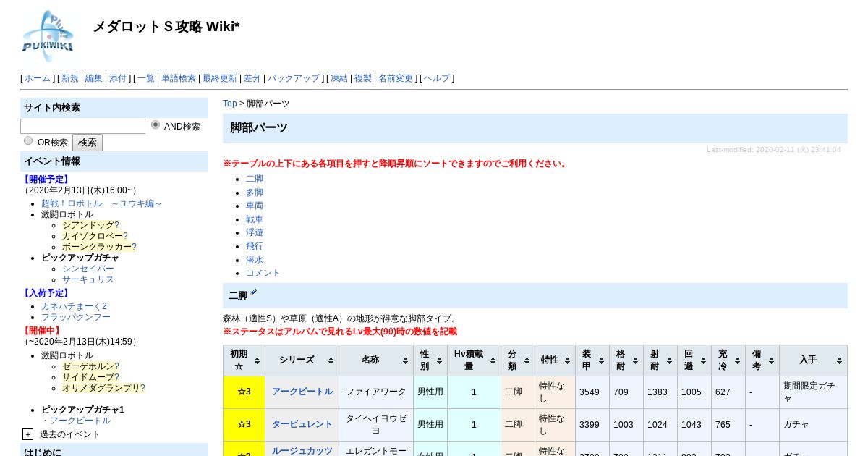This screenshot has height=456, width=868.
Task: Click the edit pencil icon beside 二脚 heading
Action: pos(253,293)
